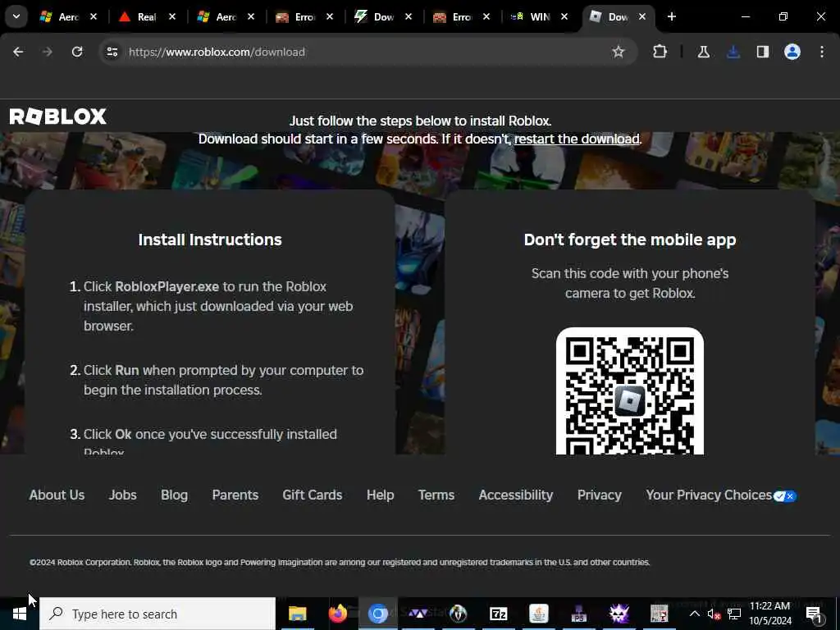
Task: Open the Blog footer link
Action: click(x=174, y=495)
